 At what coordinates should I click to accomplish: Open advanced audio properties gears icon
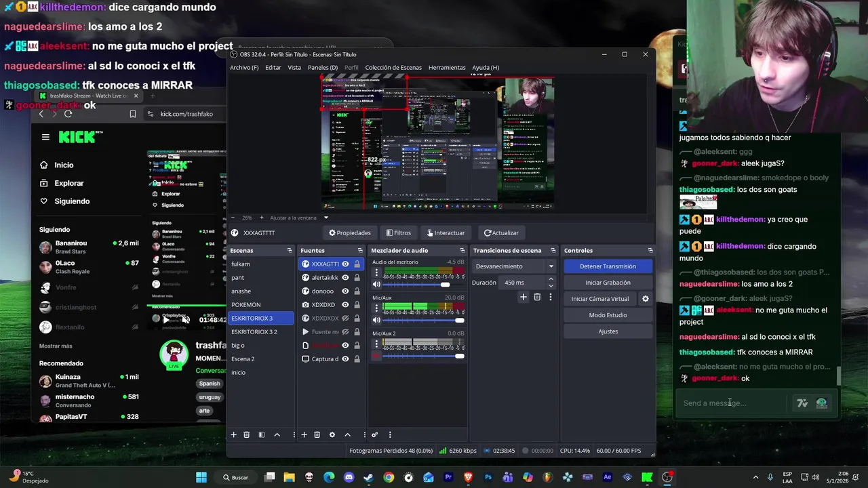pos(374,434)
